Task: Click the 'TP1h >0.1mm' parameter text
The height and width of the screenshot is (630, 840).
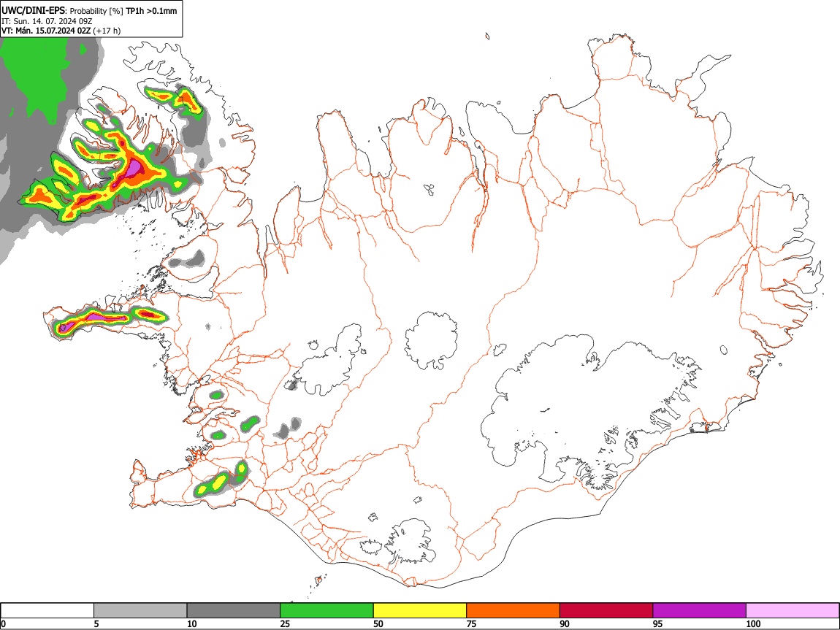Action: 151,11
